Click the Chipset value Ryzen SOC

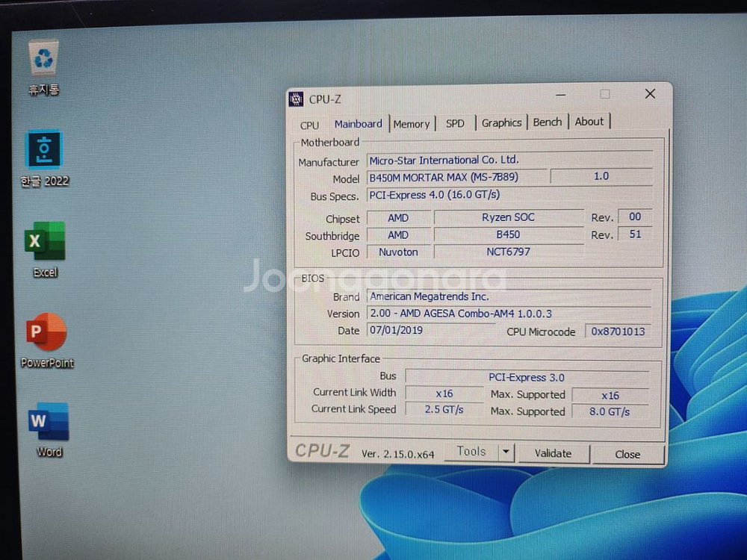[x=508, y=217]
